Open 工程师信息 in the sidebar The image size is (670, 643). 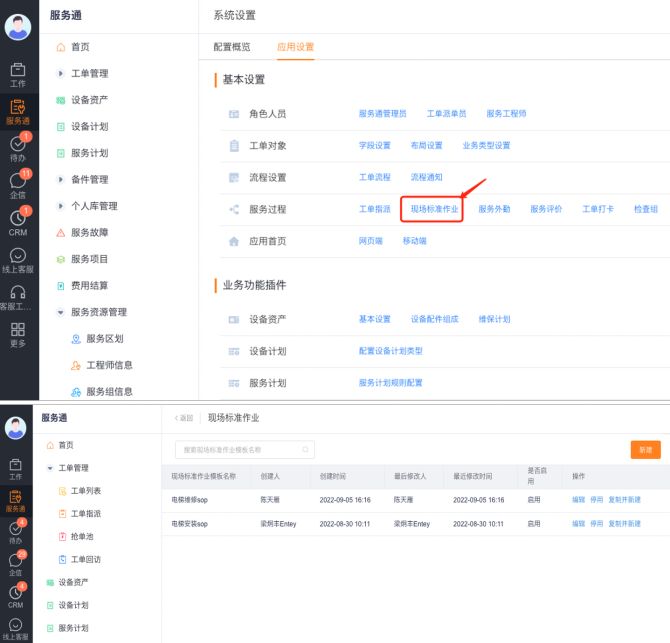click(x=108, y=365)
